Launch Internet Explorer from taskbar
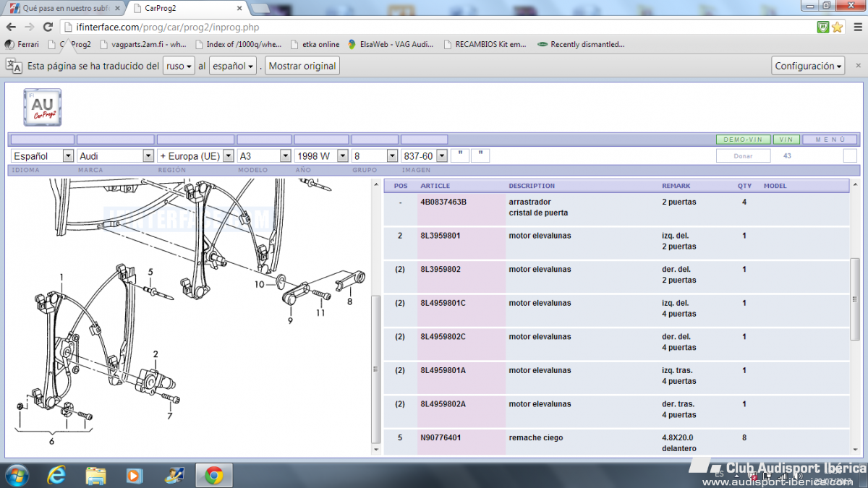The width and height of the screenshot is (868, 488). click(56, 475)
